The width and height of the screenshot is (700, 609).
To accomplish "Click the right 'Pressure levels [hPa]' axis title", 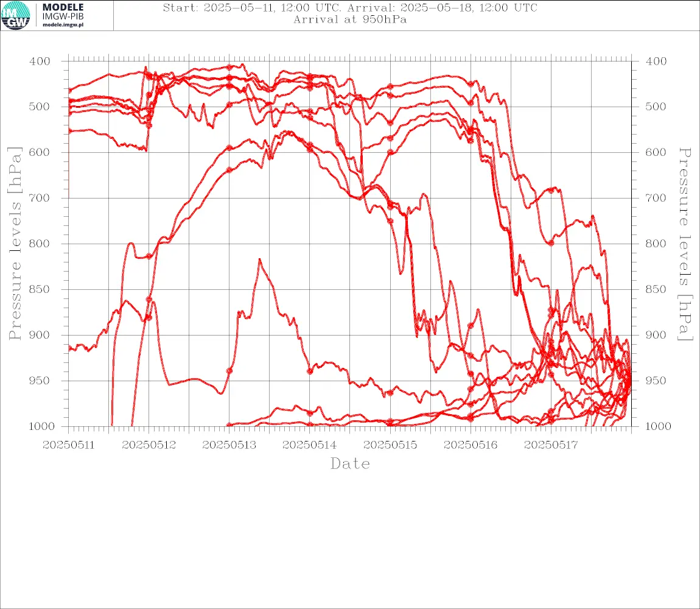I will coord(685,244).
